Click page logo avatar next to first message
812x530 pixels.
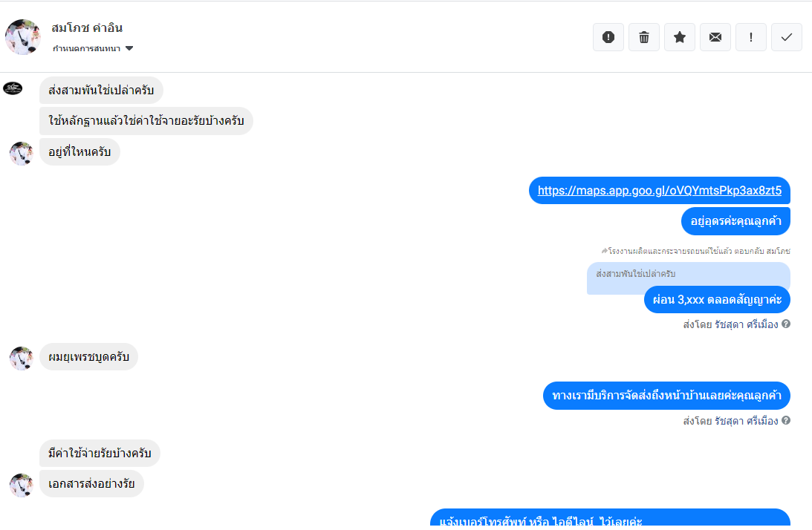coord(13,88)
